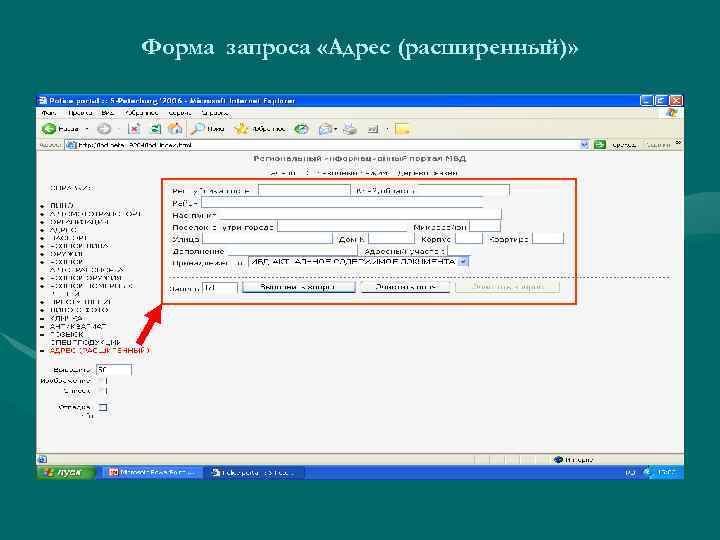Click the 'Микрорайон' input field
The width and height of the screenshot is (720, 540).
[x=485, y=227]
